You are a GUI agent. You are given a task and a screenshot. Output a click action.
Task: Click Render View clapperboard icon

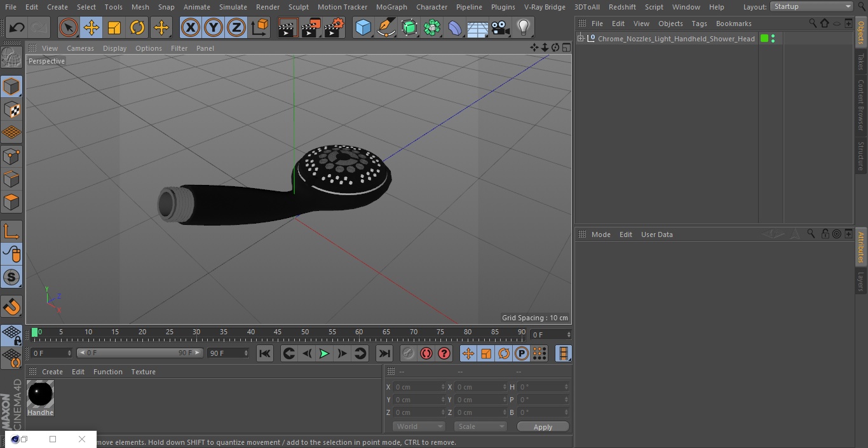pyautogui.click(x=288, y=27)
